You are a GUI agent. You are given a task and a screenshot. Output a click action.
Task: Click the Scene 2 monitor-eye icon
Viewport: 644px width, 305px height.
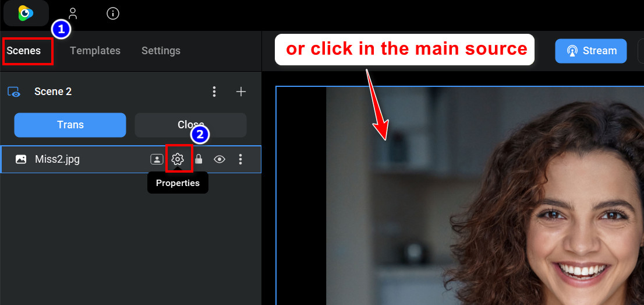(13, 92)
